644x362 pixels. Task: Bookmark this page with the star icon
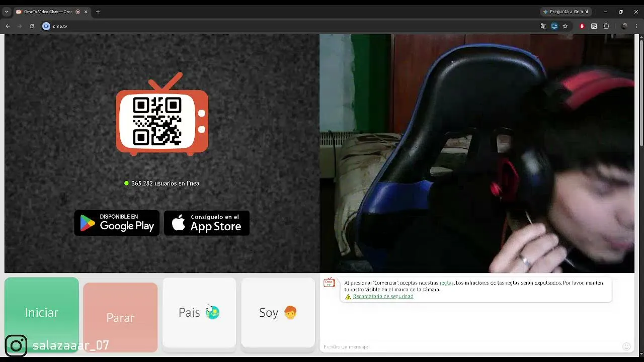566,26
